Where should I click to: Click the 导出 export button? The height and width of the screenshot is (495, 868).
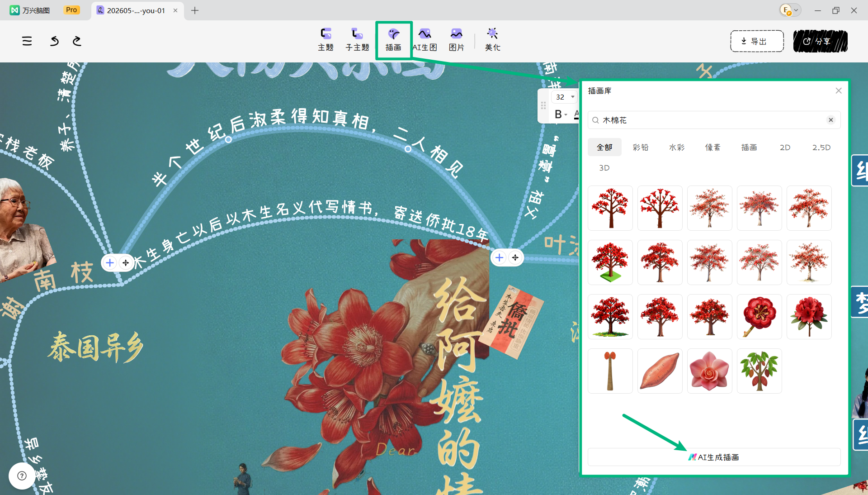click(757, 41)
